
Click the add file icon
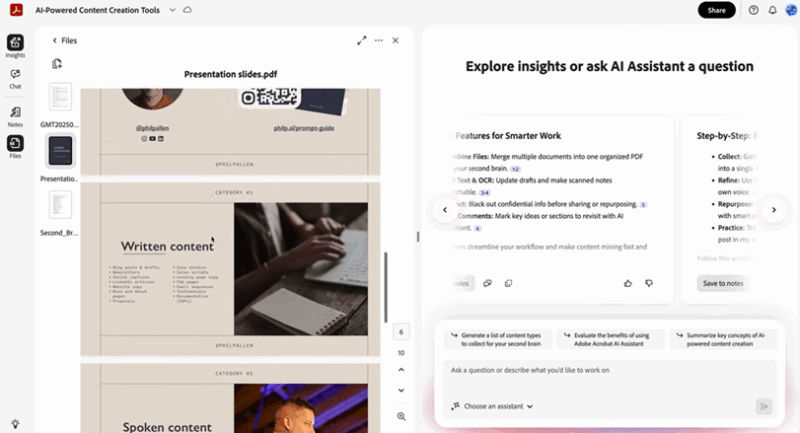click(x=58, y=64)
